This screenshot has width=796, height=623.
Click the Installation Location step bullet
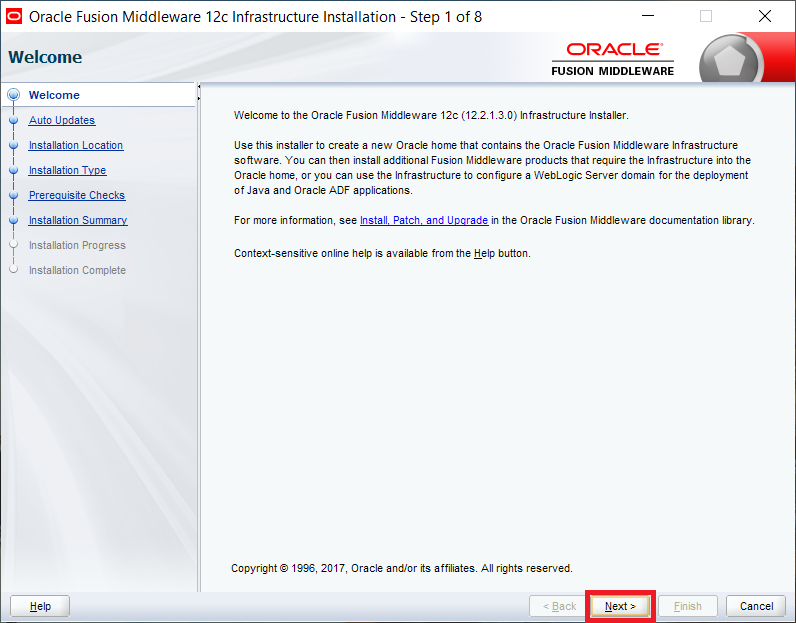(x=14, y=145)
